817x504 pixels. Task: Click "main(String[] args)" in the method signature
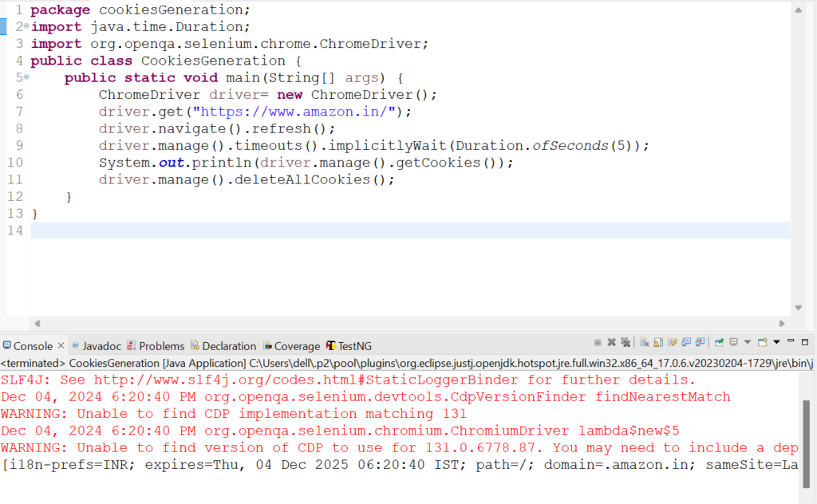[x=306, y=78]
